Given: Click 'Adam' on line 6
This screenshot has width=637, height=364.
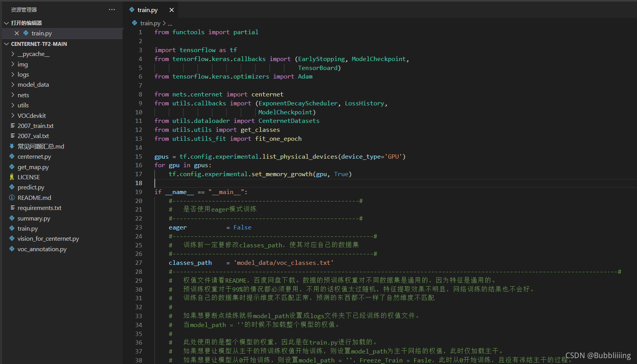Looking at the screenshot, I should (x=305, y=77).
